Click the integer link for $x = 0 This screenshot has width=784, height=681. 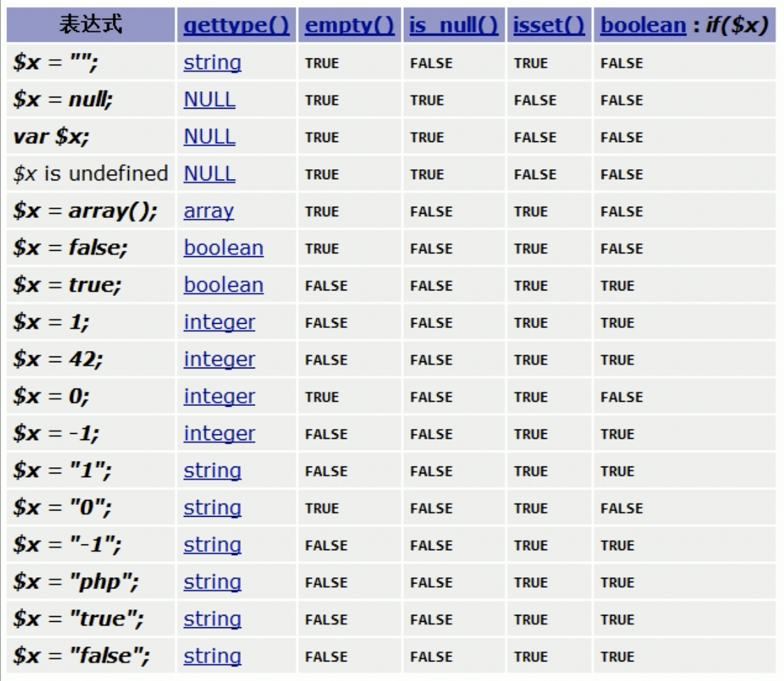219,397
